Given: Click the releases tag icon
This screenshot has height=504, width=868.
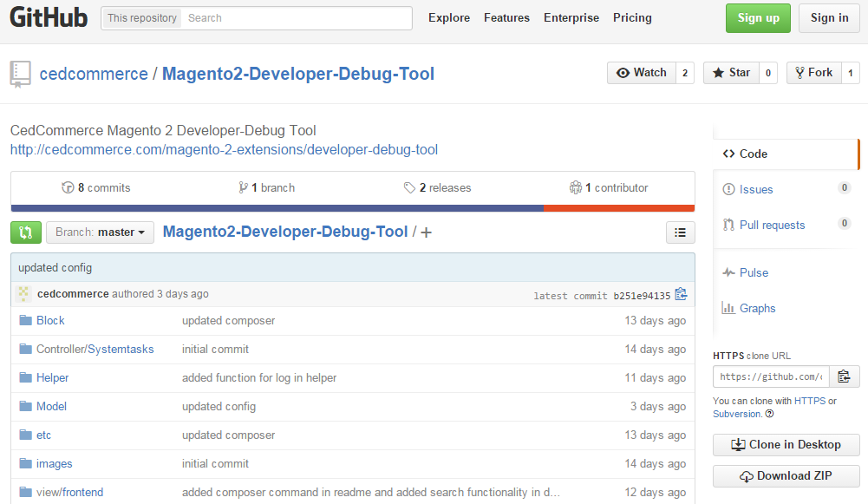Looking at the screenshot, I should [x=409, y=187].
